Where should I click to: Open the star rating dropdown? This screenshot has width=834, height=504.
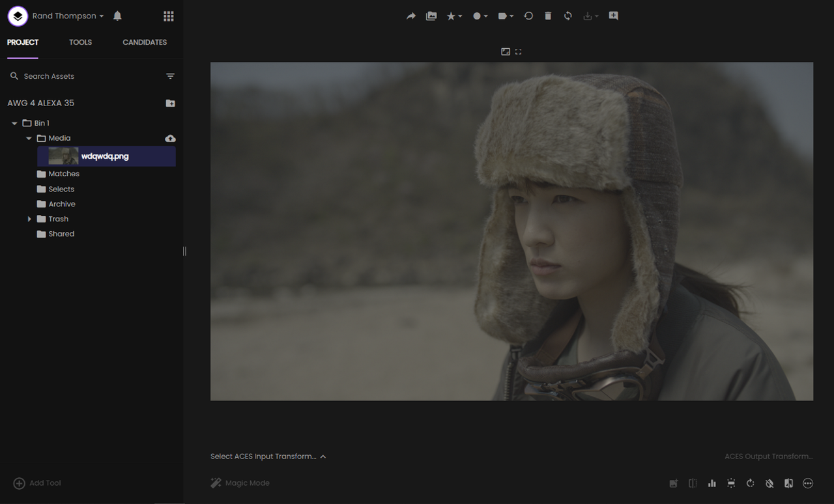(454, 16)
